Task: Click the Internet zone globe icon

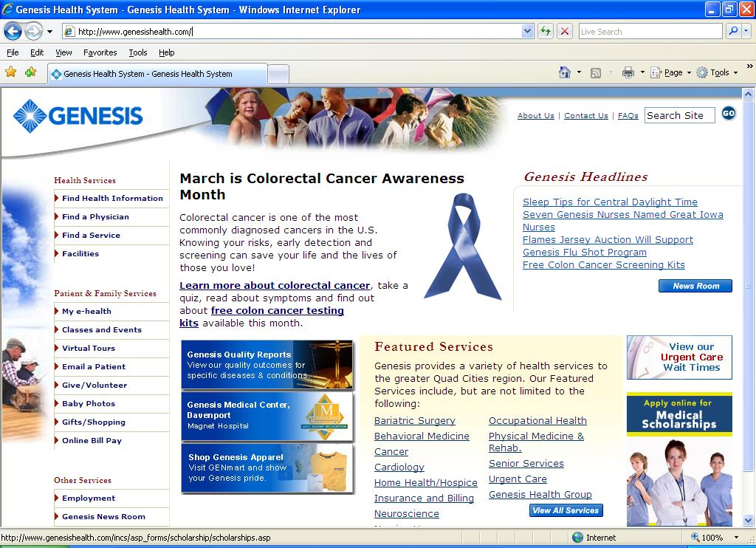Action: [x=577, y=537]
